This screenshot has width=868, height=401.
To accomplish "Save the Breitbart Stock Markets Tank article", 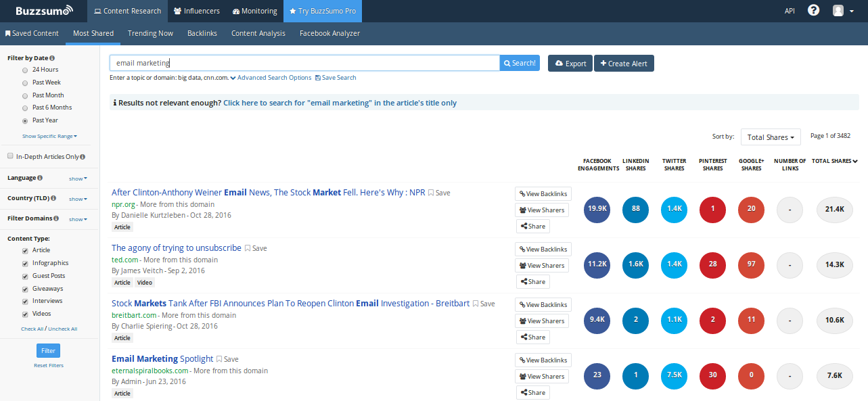I will tap(484, 304).
